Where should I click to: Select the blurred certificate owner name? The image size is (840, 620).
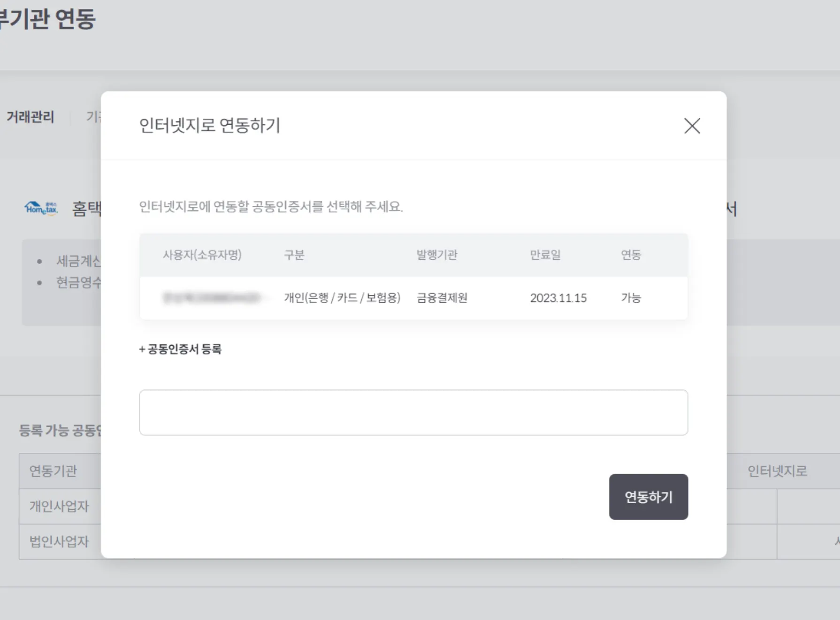tap(211, 298)
